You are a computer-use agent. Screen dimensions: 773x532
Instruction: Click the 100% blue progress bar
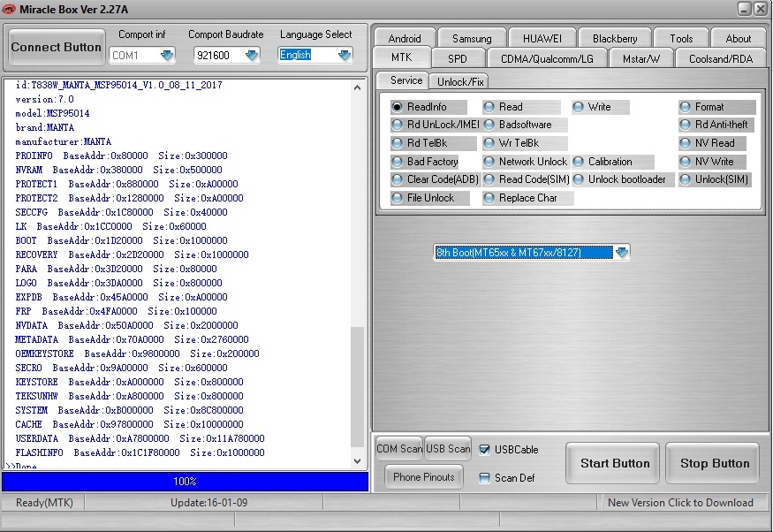coord(185,482)
